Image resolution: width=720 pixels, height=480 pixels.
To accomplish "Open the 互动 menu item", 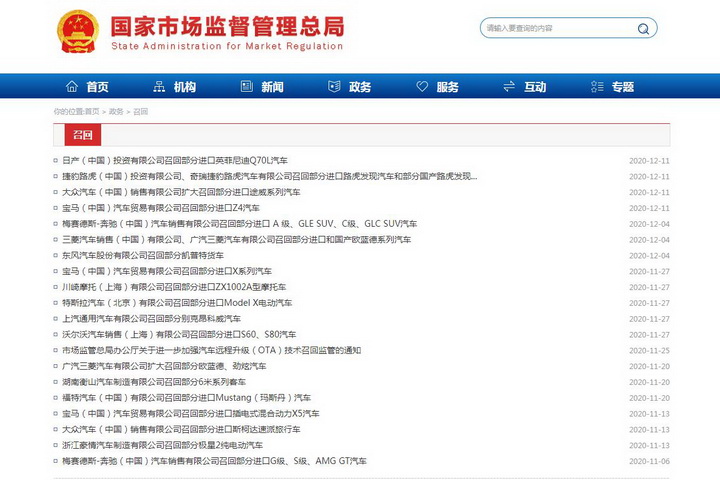I will point(535,87).
